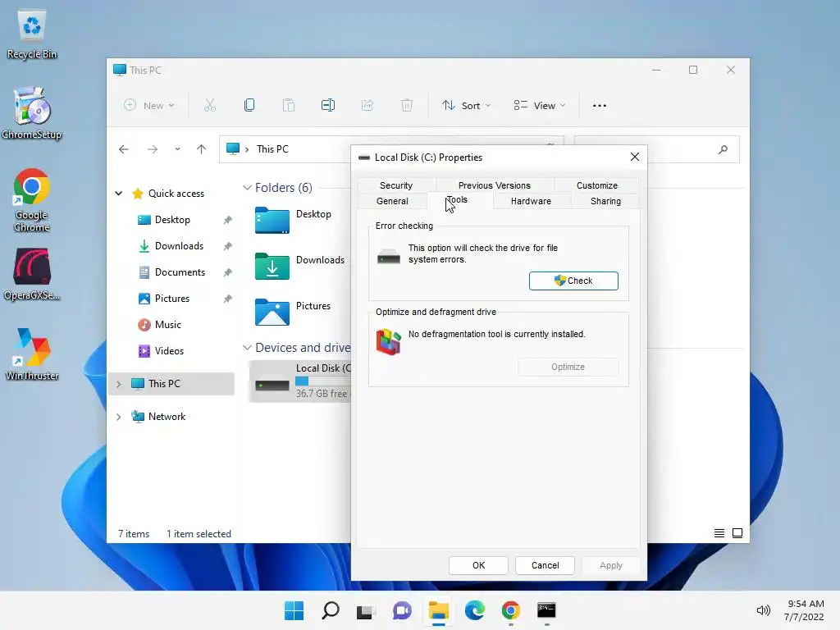Go up one level with up arrow

coord(202,149)
